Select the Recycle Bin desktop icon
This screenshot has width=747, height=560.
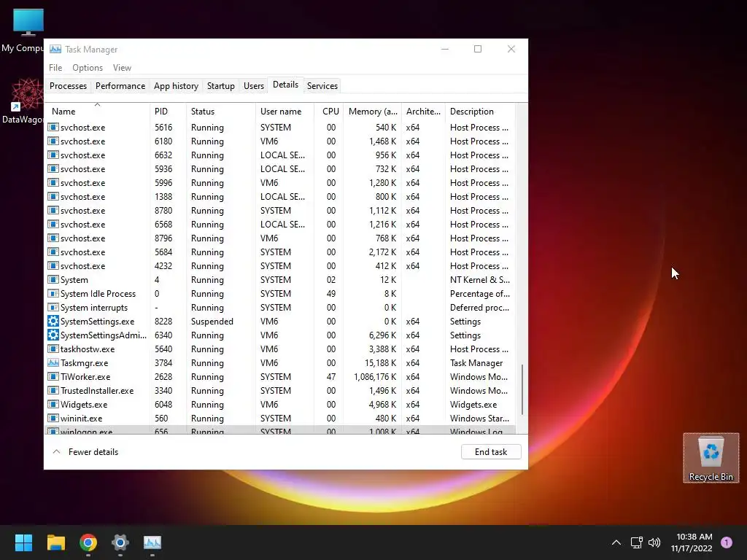pos(711,458)
